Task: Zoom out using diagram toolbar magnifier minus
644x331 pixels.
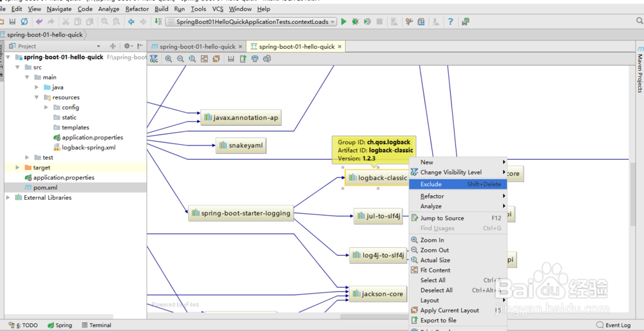Action: tap(180, 59)
